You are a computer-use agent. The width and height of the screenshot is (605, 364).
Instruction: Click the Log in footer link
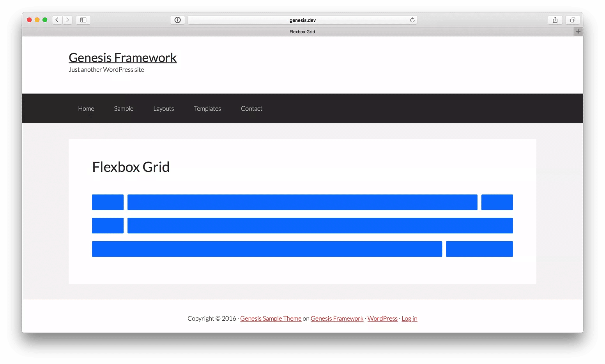[x=409, y=318]
